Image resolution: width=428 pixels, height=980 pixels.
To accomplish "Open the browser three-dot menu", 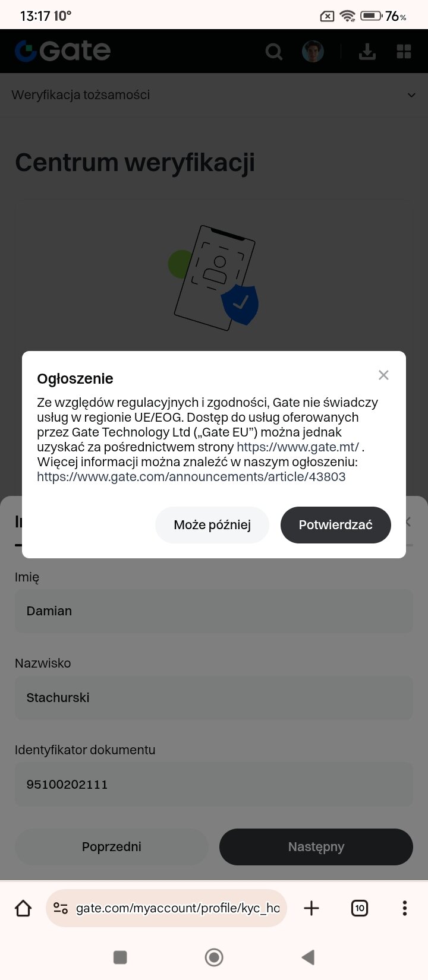I will point(404,908).
